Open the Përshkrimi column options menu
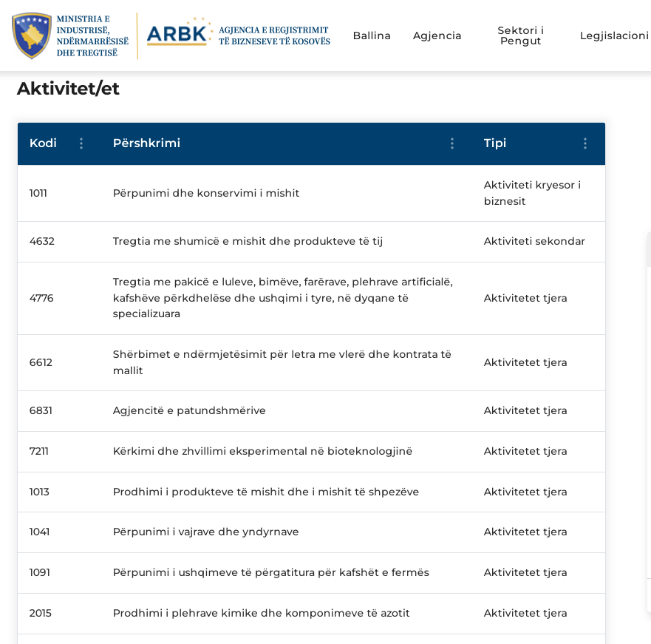This screenshot has height=644, width=651. pos(452,143)
